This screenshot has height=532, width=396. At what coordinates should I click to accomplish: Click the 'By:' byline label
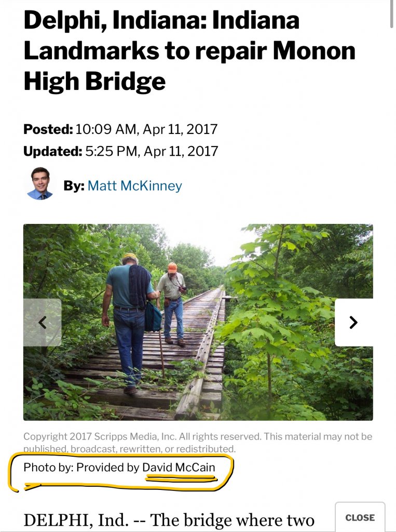point(74,185)
